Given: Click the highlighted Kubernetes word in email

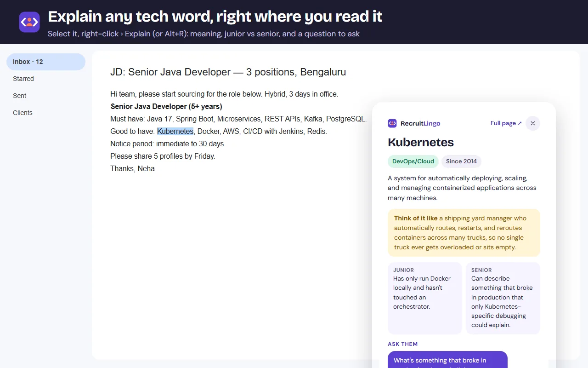Looking at the screenshot, I should point(175,131).
